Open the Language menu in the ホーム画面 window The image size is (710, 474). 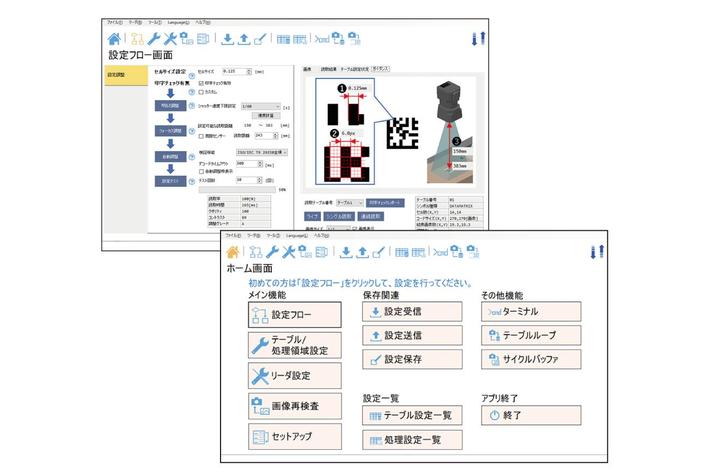313,235
